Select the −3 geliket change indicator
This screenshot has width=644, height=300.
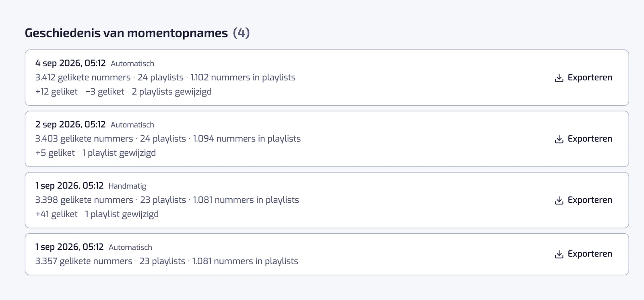click(x=105, y=92)
